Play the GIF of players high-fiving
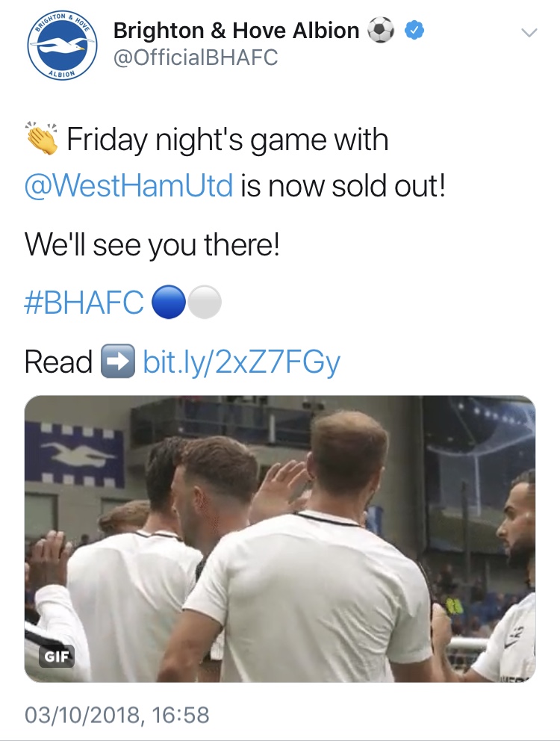The width and height of the screenshot is (560, 744). (x=280, y=539)
